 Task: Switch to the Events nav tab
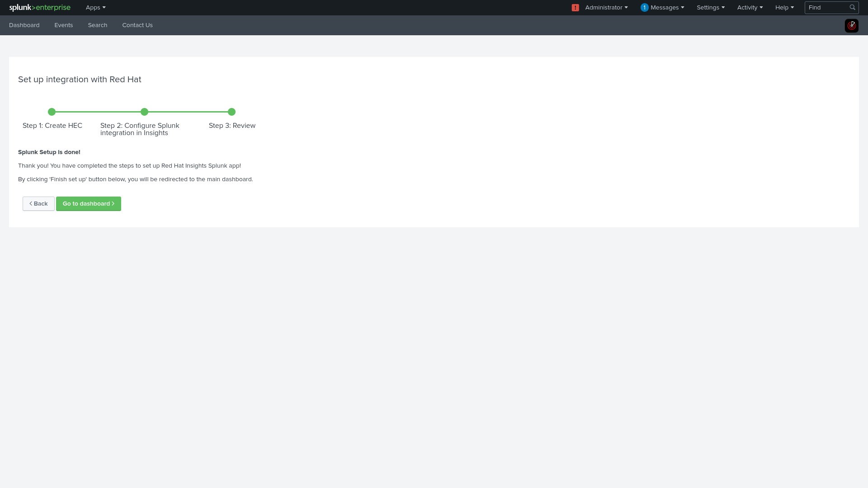pyautogui.click(x=64, y=25)
